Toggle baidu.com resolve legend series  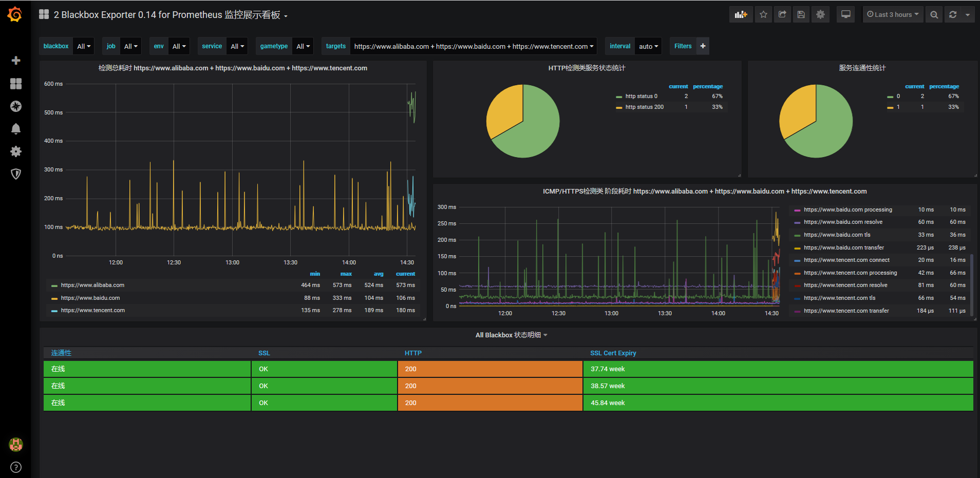coord(843,222)
